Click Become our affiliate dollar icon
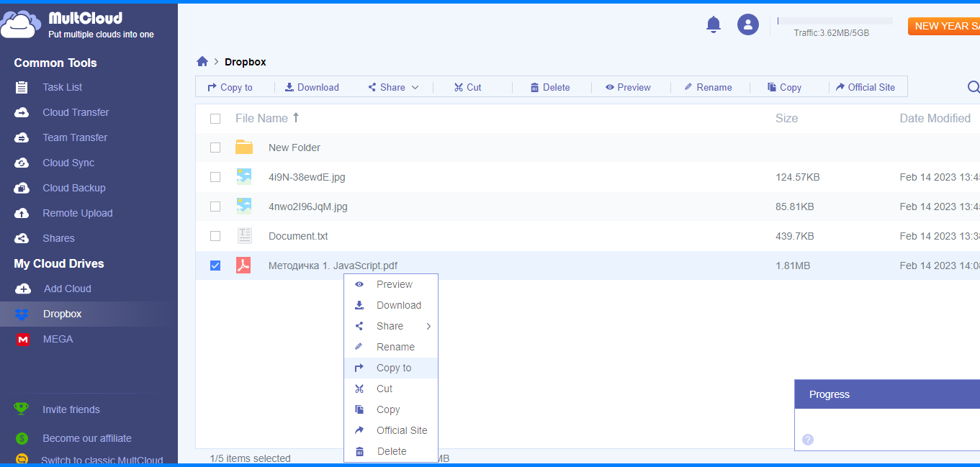This screenshot has height=467, width=980. [22, 438]
